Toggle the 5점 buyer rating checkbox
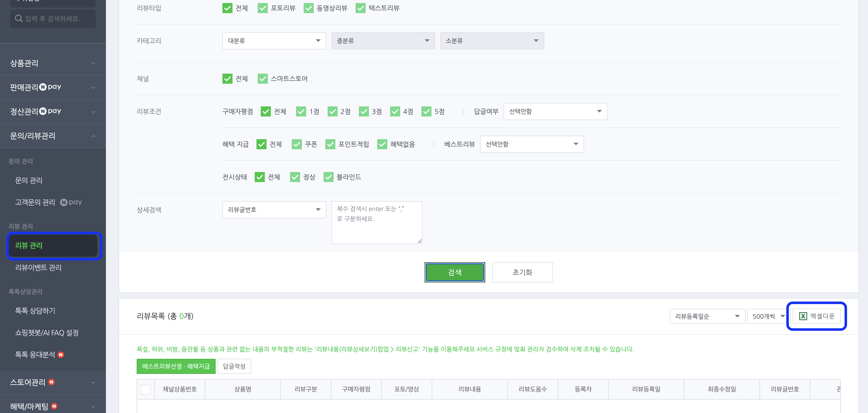 (x=426, y=111)
